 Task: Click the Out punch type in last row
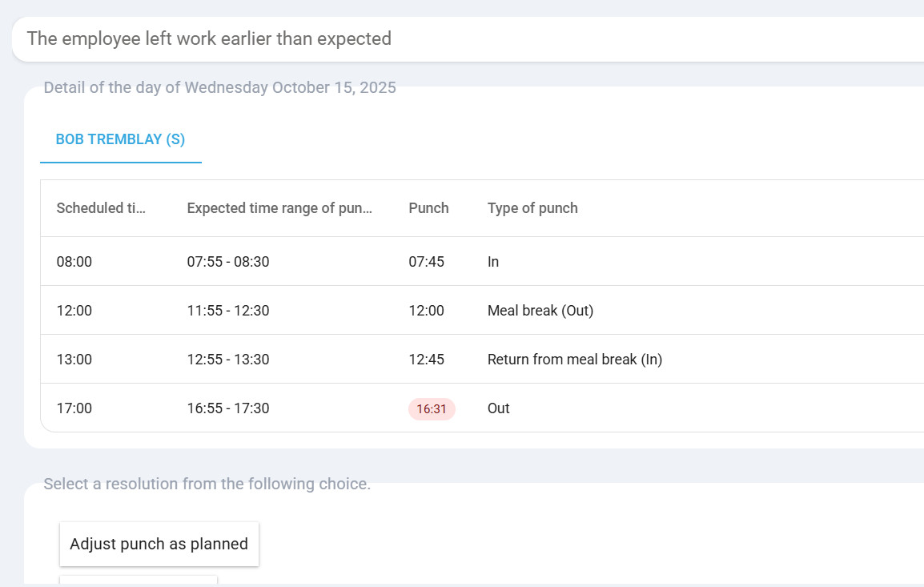click(499, 408)
